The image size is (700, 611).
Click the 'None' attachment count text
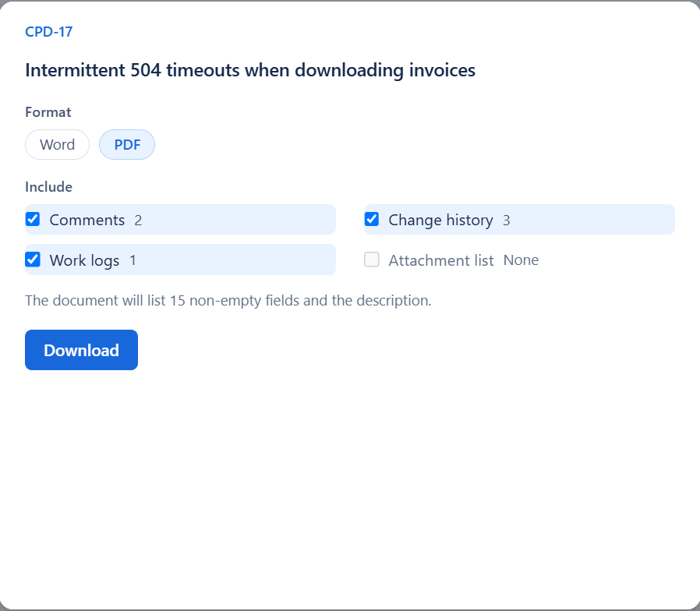coord(521,260)
